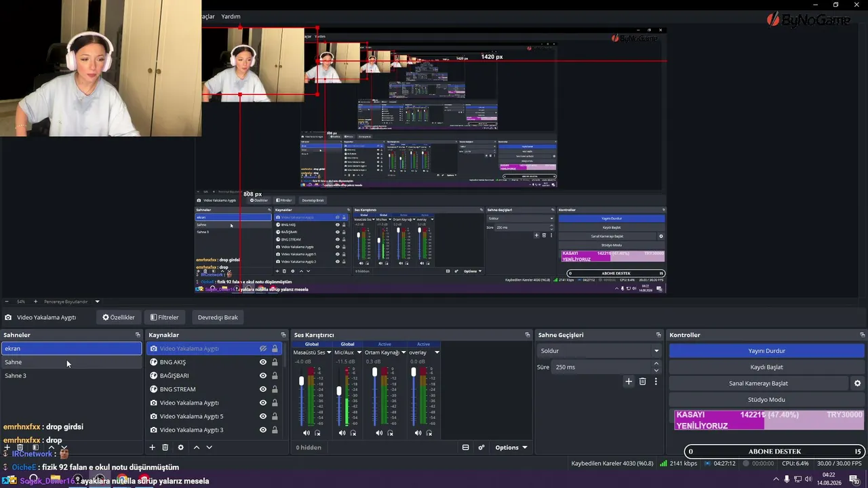Remove selected scene using Sahneler trash icon
Image resolution: width=868 pixels, height=488 pixels.
pyautogui.click(x=20, y=447)
